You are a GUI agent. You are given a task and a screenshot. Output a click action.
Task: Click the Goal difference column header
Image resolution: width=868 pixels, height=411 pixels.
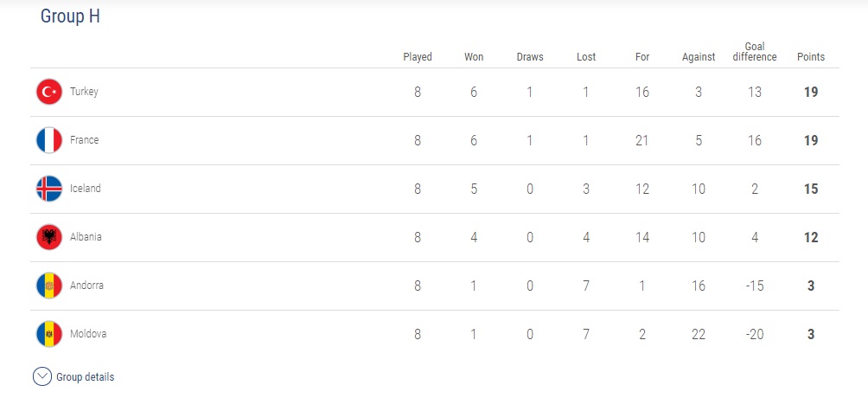[x=755, y=52]
